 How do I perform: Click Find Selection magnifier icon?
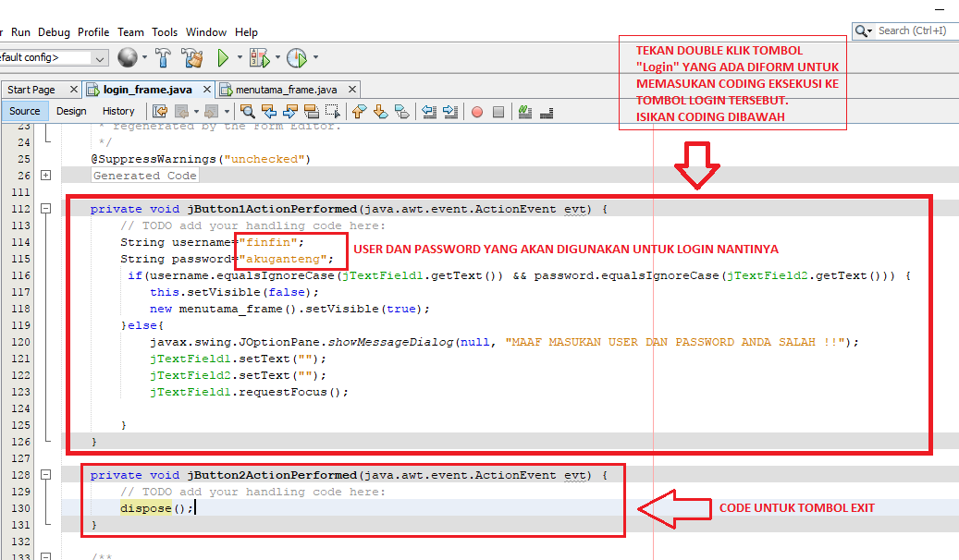click(248, 111)
